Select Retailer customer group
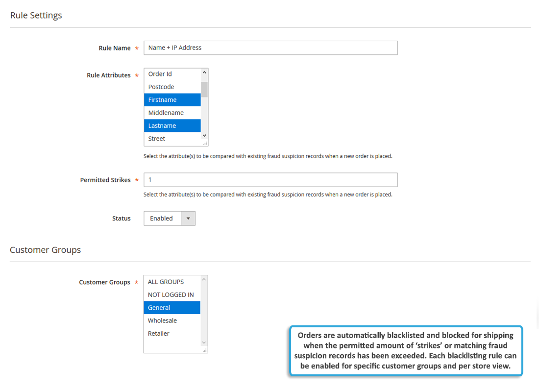Screen dimensions: 539x392 (x=172, y=334)
